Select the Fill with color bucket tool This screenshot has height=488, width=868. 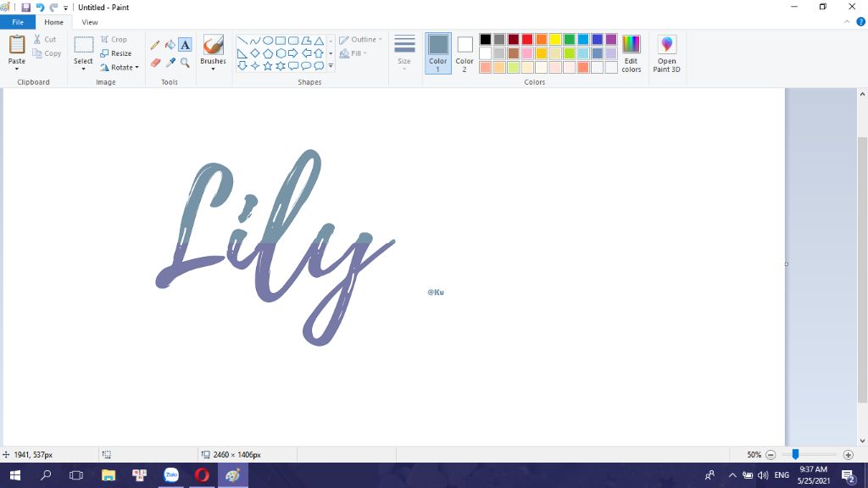point(170,45)
